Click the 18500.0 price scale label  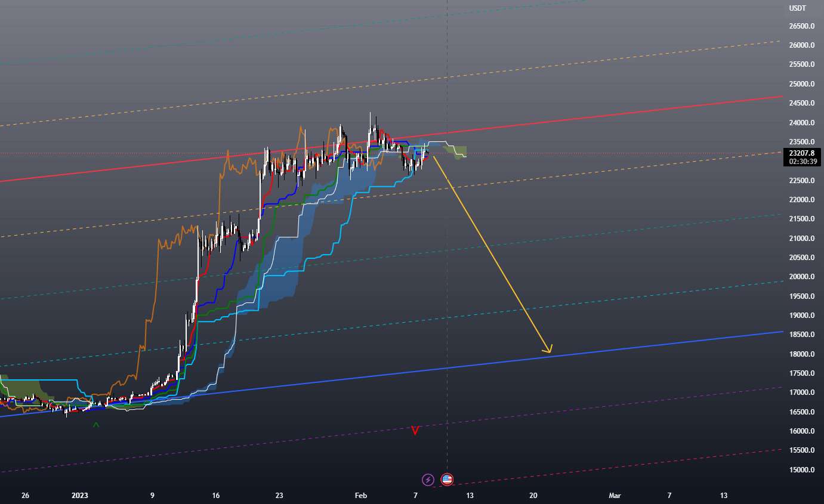[801, 335]
